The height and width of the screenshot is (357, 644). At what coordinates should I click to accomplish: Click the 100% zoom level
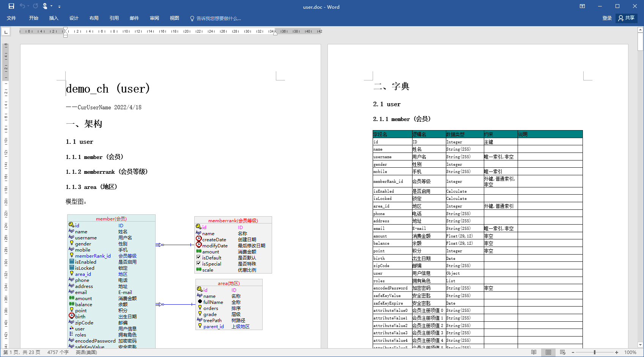(630, 352)
